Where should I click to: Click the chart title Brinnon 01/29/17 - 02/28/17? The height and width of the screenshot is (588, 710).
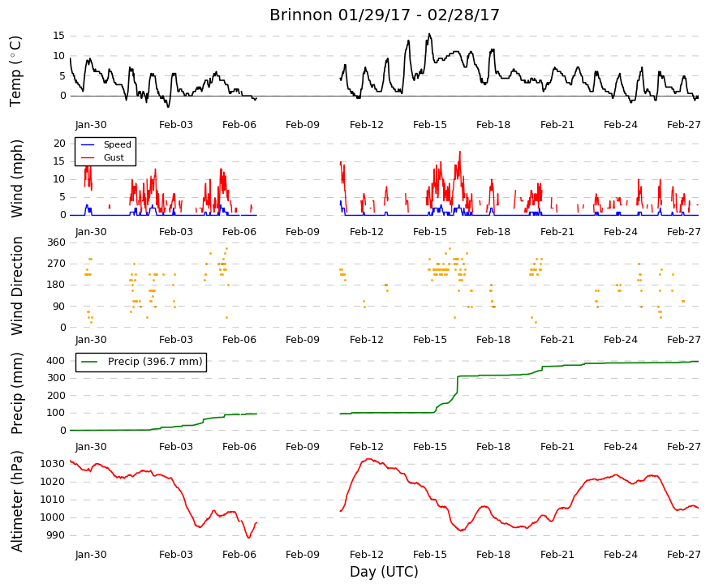coord(384,15)
